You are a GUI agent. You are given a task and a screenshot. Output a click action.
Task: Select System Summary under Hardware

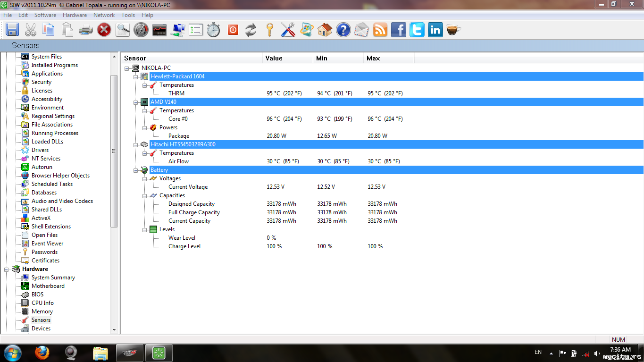tap(53, 278)
